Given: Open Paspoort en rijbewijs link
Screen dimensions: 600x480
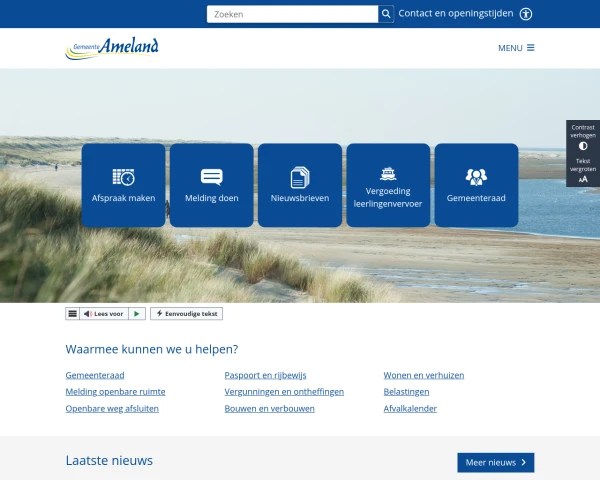Looking at the screenshot, I should [265, 376].
